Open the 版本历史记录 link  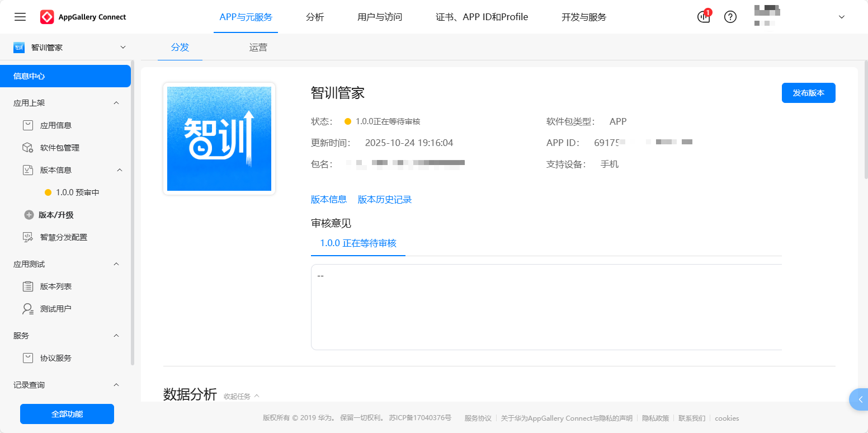pyautogui.click(x=384, y=199)
